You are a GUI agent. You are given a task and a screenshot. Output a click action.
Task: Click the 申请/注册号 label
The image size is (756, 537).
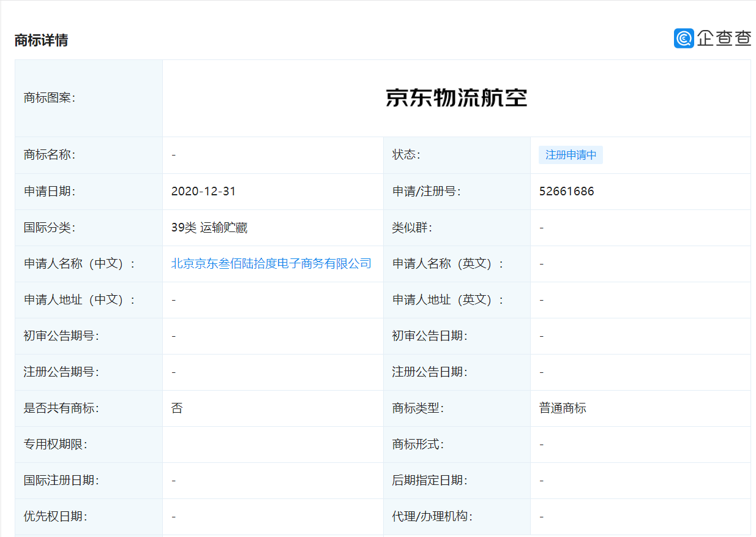(x=427, y=192)
